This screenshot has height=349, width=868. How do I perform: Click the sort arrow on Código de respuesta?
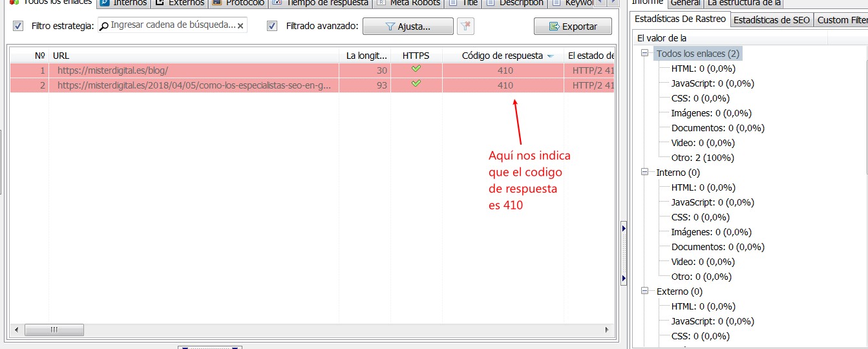[551, 56]
